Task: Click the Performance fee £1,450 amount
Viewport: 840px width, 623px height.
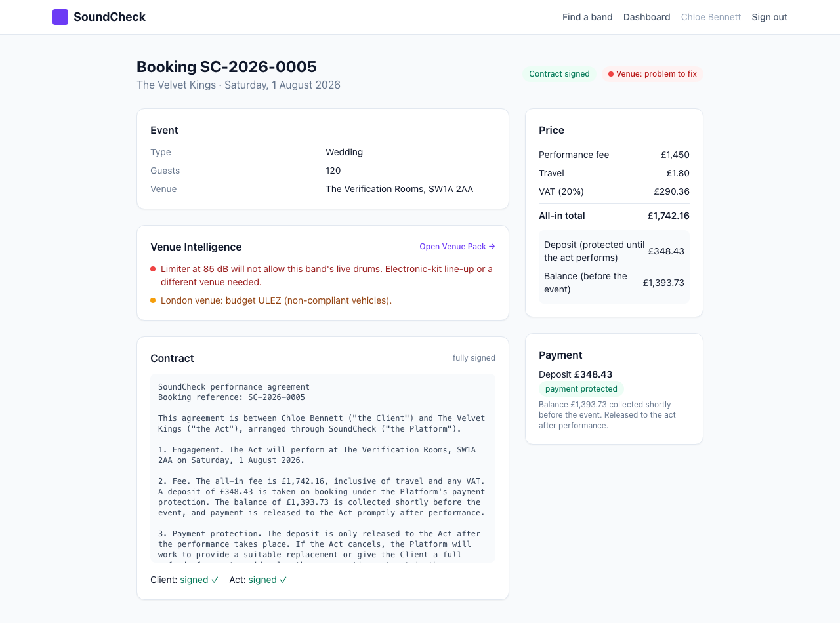Action: point(675,155)
